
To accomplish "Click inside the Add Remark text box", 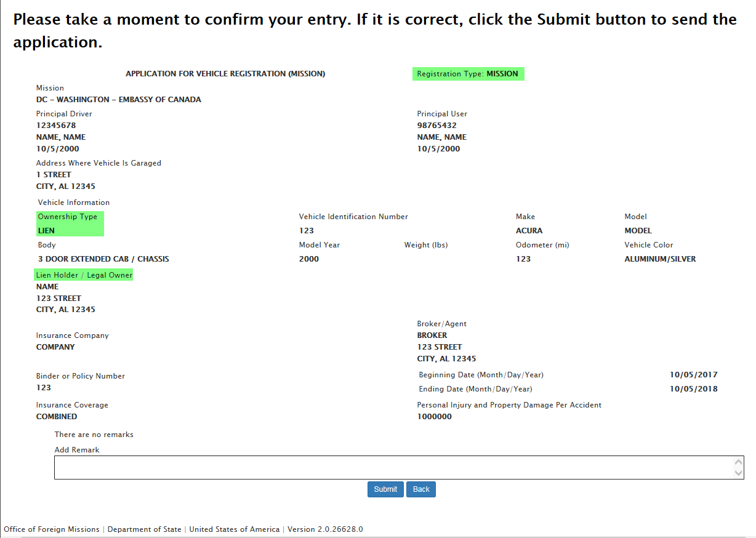I will tap(394, 468).
